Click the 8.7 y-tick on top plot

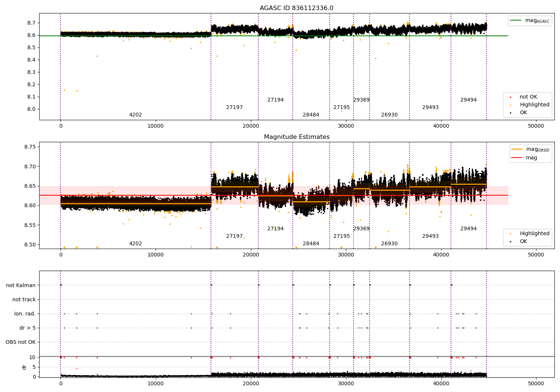31,23
